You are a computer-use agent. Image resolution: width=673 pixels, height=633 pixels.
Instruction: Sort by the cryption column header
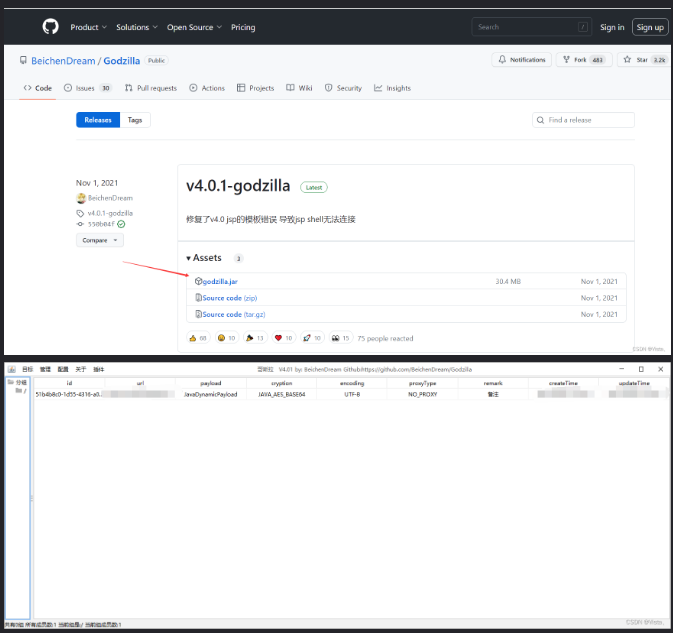click(282, 383)
